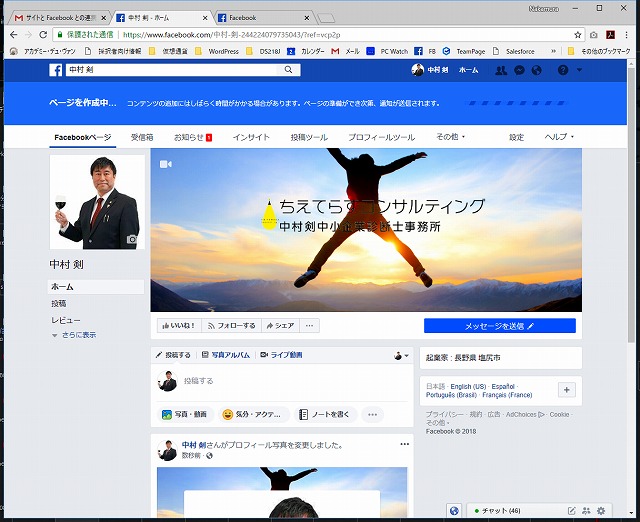This screenshot has width=640, height=522.
Task: Open the friend requests icon
Action: pos(502,70)
